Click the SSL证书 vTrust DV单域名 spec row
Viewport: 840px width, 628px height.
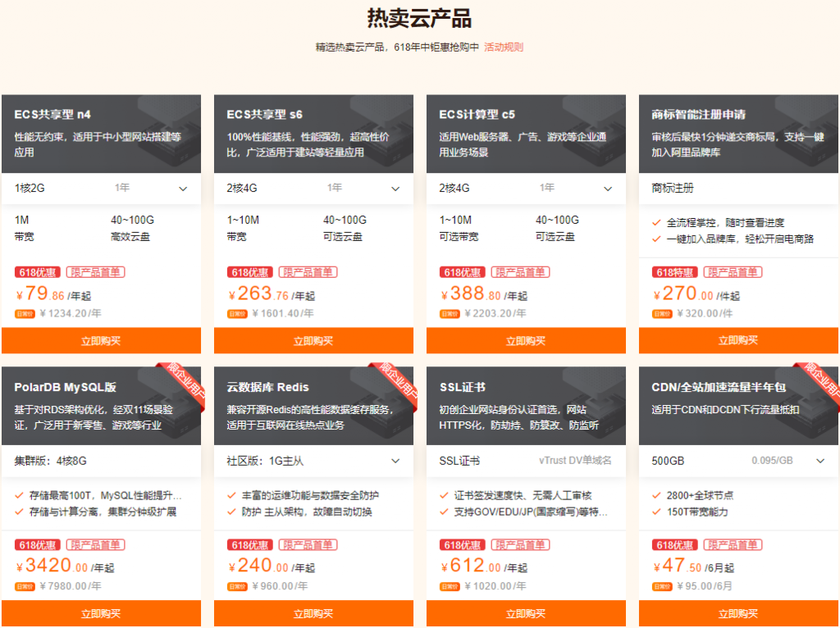click(526, 461)
